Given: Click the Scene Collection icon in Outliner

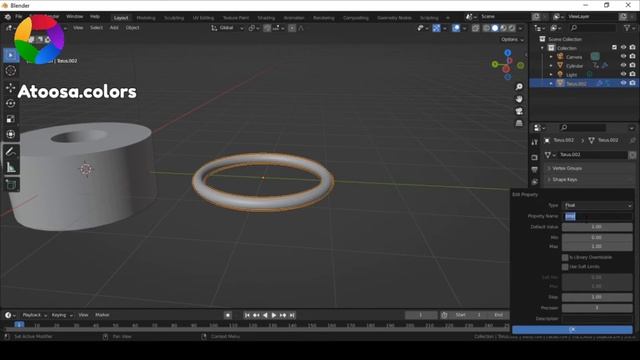Looking at the screenshot, I should pyautogui.click(x=542, y=39).
